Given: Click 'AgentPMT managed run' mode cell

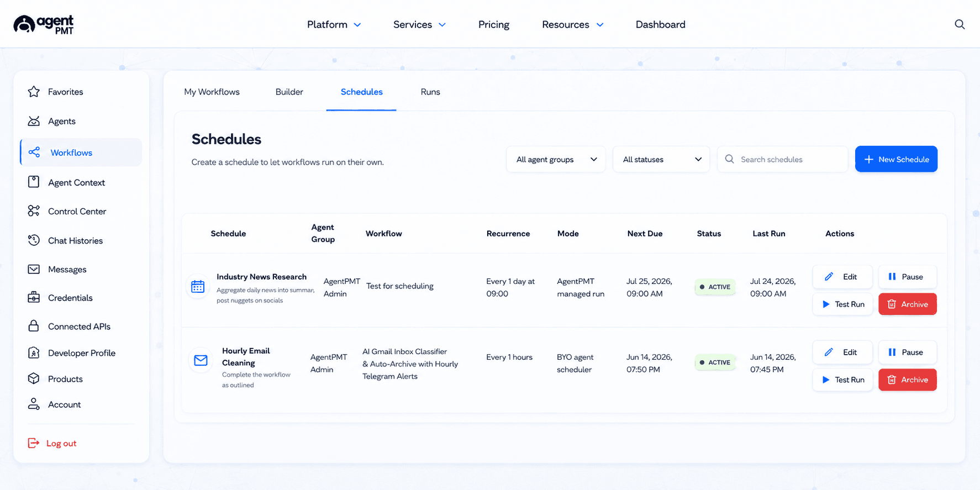Looking at the screenshot, I should [581, 287].
